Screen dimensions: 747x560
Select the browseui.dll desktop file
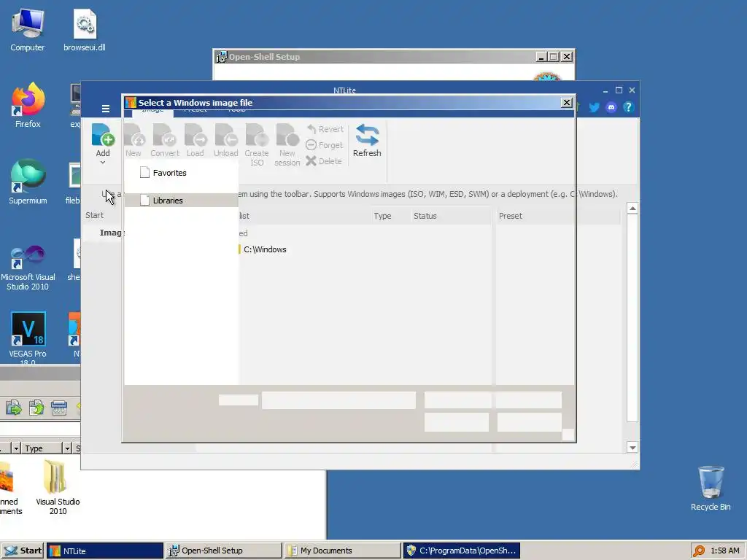85,30
